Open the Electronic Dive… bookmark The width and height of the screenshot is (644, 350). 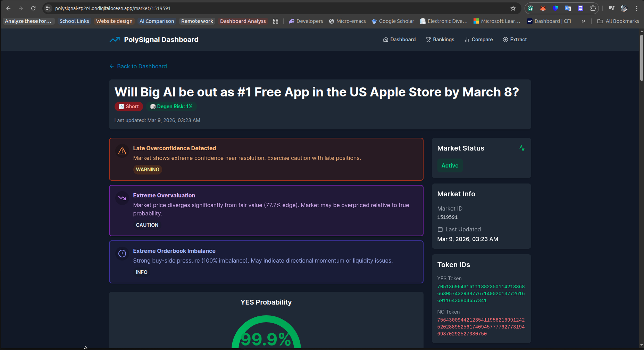click(x=444, y=21)
